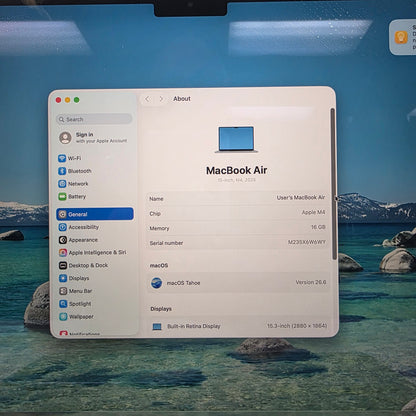The image size is (416, 416).
Task: Click the macOS section heading
Action: [x=159, y=266]
